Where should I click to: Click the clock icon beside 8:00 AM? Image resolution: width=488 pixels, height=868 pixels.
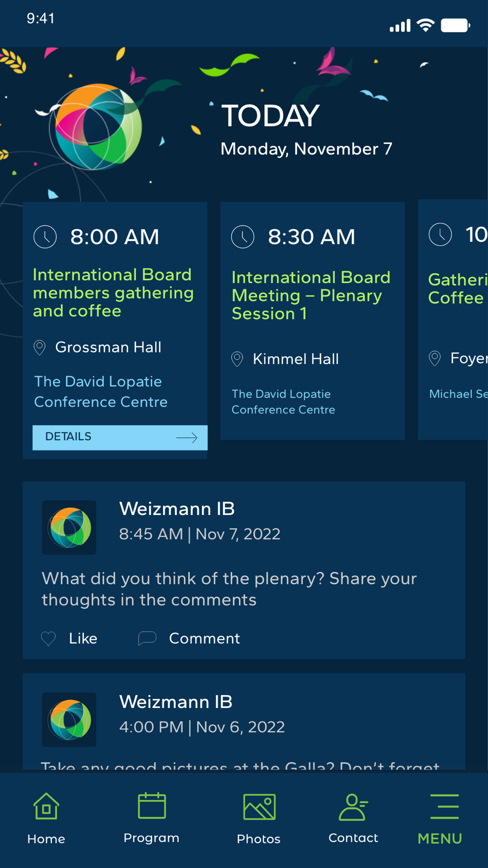pos(45,237)
